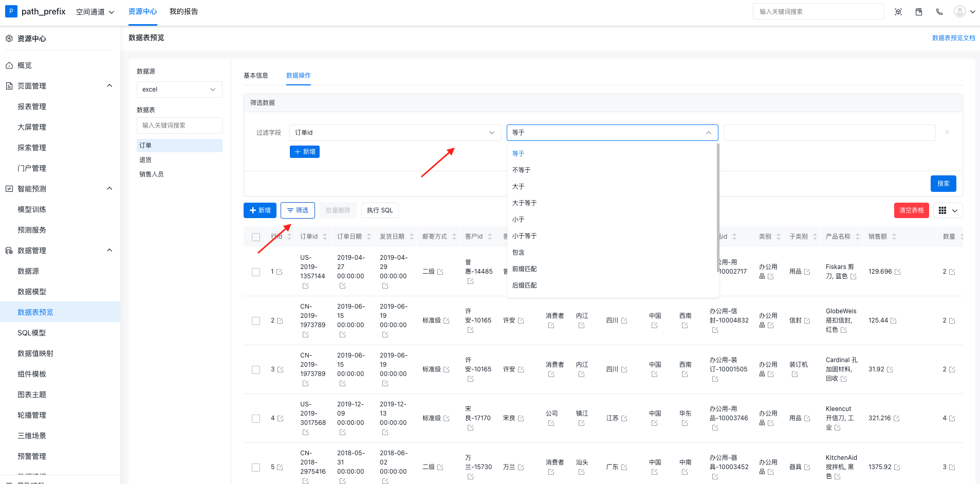
Task: Click the red 清空表格 button
Action: [912, 210]
